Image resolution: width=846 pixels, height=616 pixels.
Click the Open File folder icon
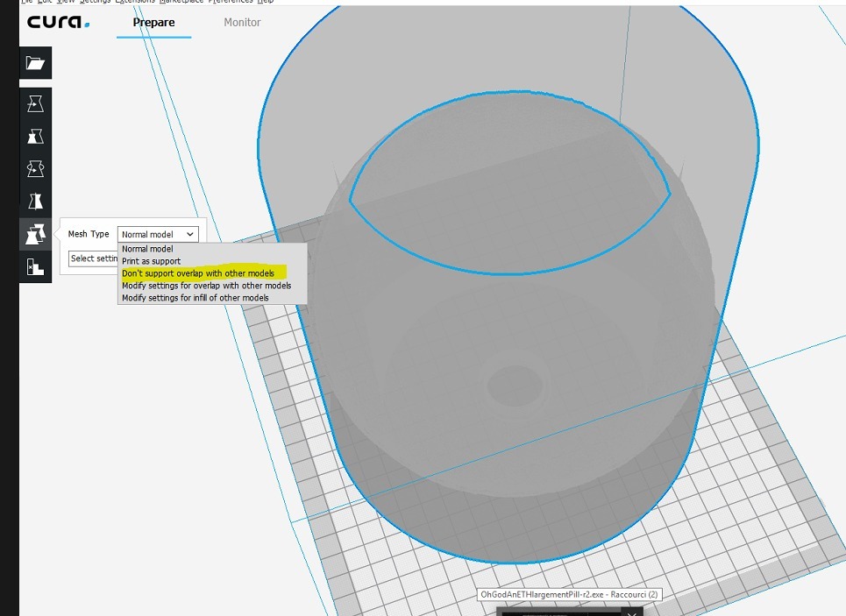point(35,63)
